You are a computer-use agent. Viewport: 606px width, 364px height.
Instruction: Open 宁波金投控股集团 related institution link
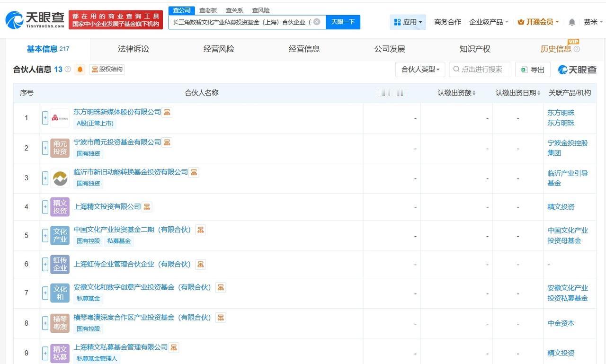[x=568, y=148]
